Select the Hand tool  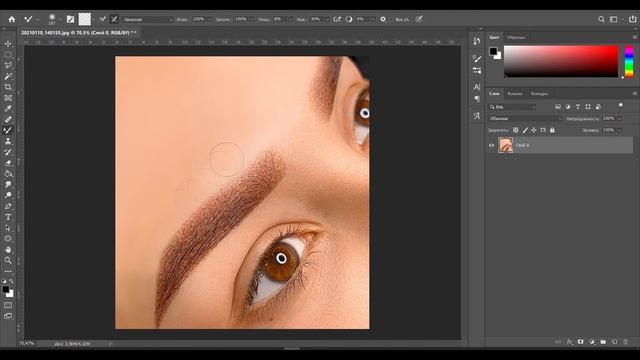(x=8, y=249)
